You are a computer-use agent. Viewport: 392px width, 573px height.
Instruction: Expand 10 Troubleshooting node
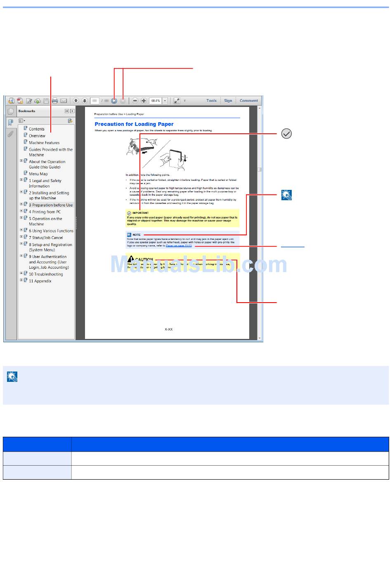tap(21, 274)
